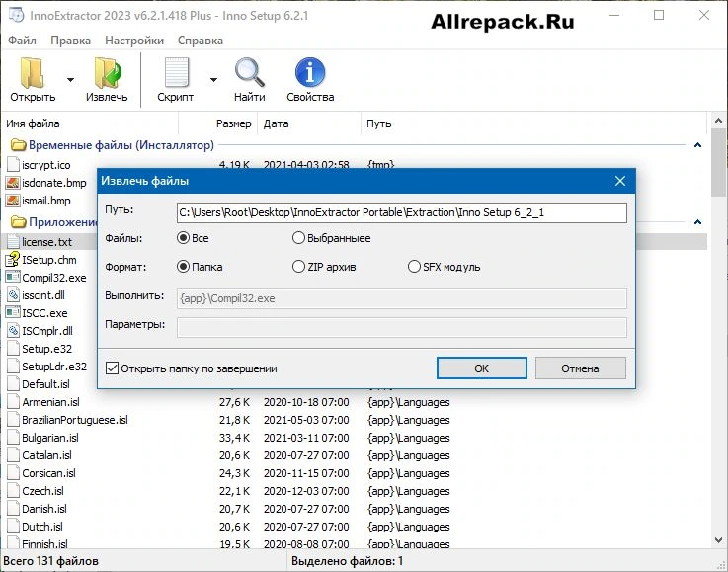
Task: Click date 2020-12-03 07:00 in Czech.isl row
Action: pos(306,491)
